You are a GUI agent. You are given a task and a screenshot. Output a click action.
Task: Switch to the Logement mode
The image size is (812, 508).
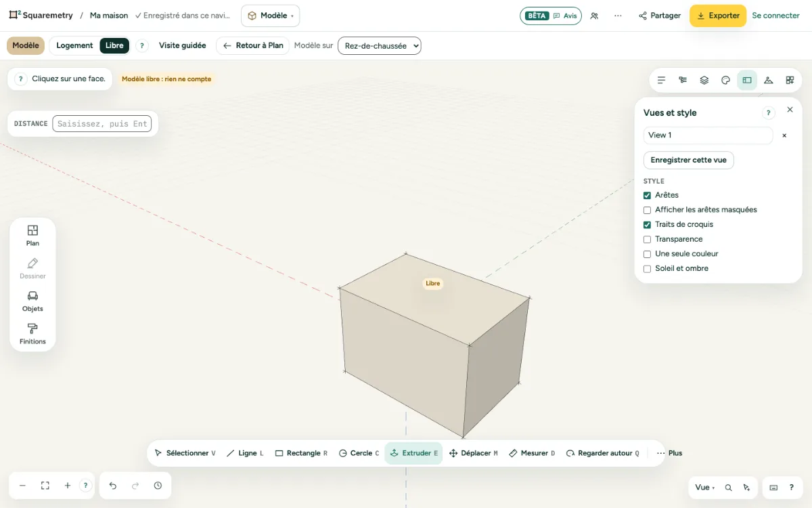(x=74, y=45)
